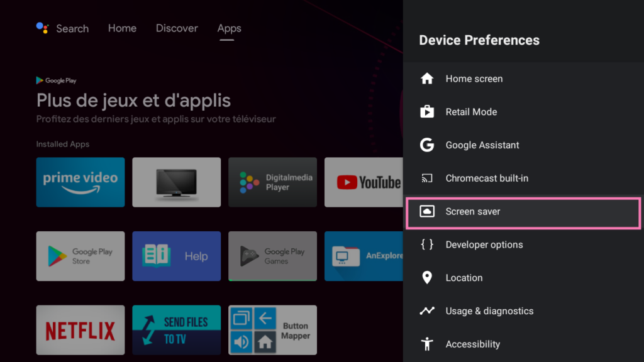This screenshot has width=644, height=362.
Task: Launch Google Play Games tile
Action: point(273,256)
